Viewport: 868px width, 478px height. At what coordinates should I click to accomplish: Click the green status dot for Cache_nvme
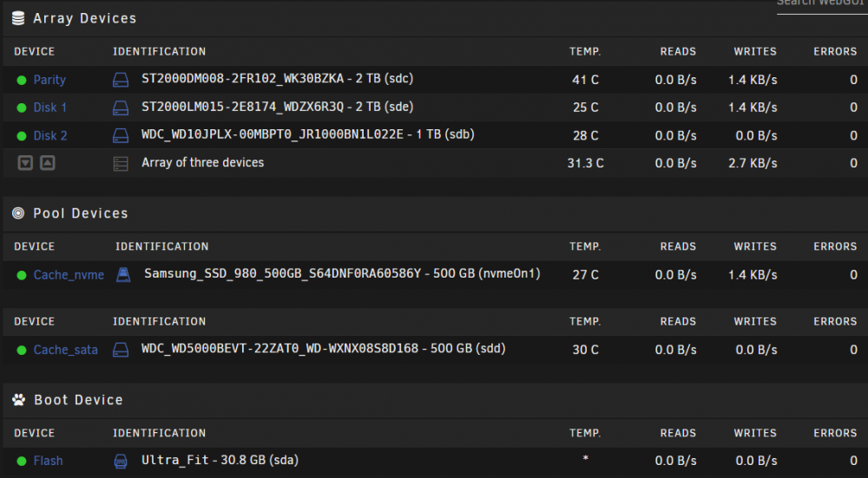(22, 275)
